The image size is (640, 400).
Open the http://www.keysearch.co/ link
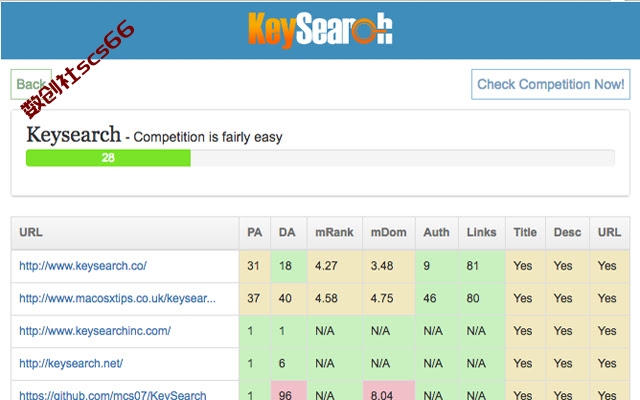click(x=83, y=266)
